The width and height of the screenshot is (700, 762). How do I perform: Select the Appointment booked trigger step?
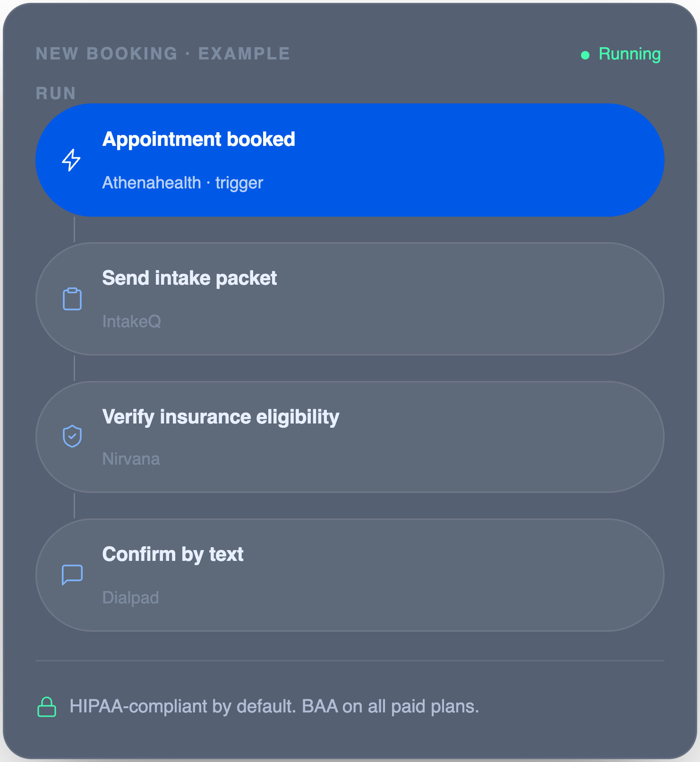[x=350, y=160]
